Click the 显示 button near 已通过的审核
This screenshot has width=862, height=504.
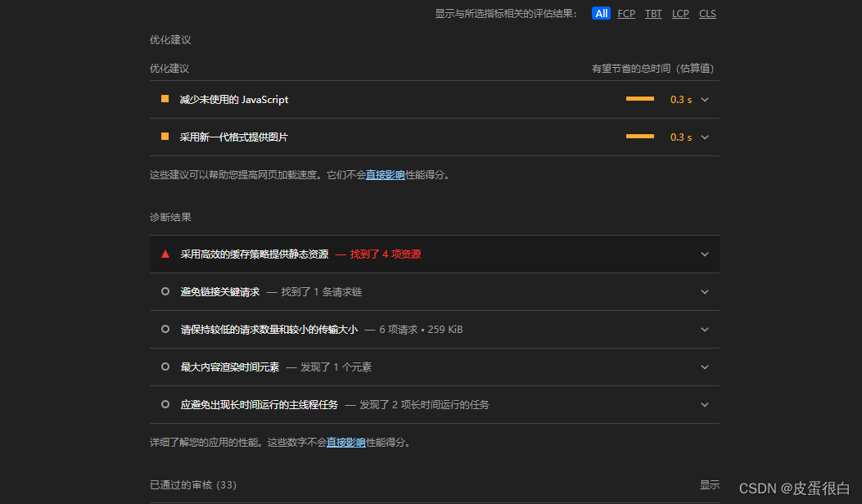point(709,484)
